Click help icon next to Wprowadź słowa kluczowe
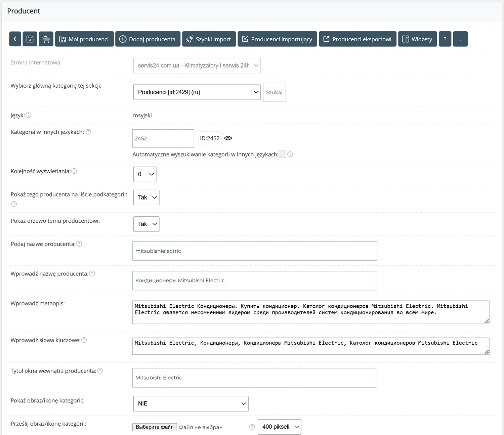 coord(84,340)
